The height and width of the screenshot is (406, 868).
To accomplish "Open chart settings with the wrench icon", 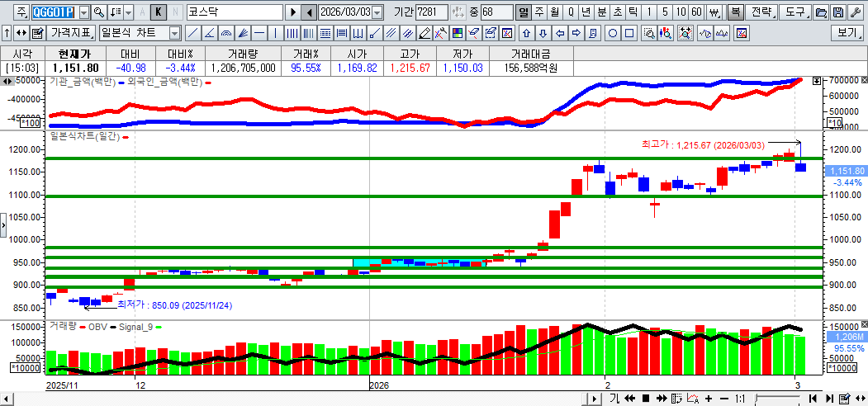I will [x=854, y=12].
